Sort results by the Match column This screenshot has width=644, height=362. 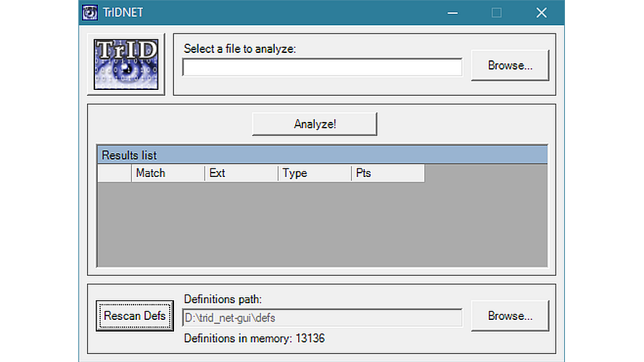coord(168,173)
